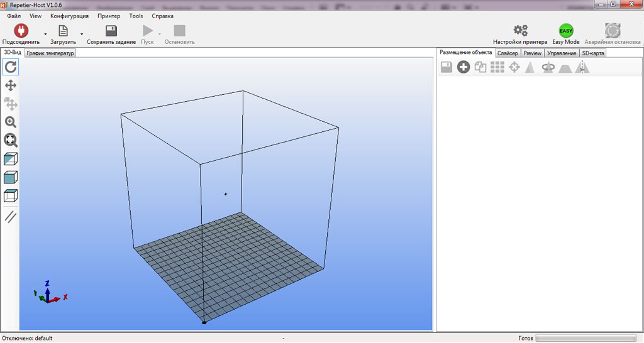Open the График температур tab
Image resolution: width=644 pixels, height=343 pixels.
click(x=50, y=53)
